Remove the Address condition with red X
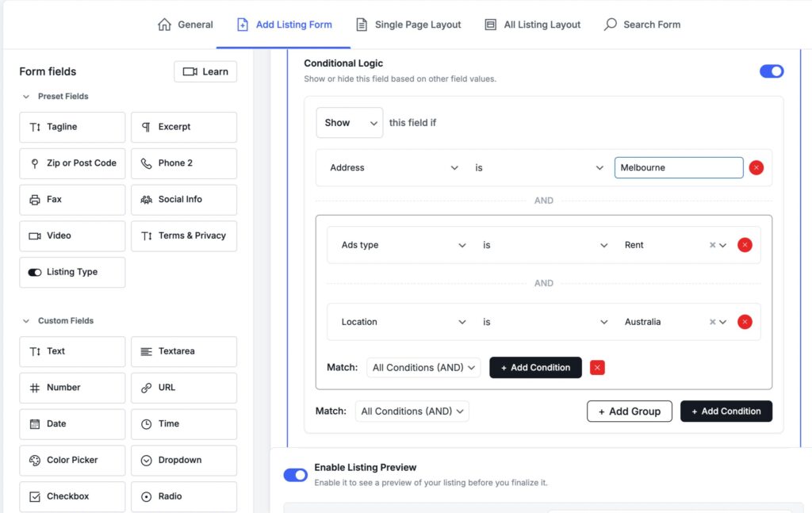 (756, 167)
